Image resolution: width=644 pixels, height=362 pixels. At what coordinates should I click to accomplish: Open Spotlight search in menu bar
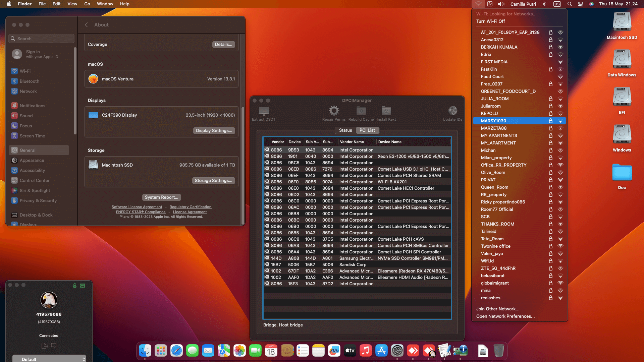tap(570, 4)
